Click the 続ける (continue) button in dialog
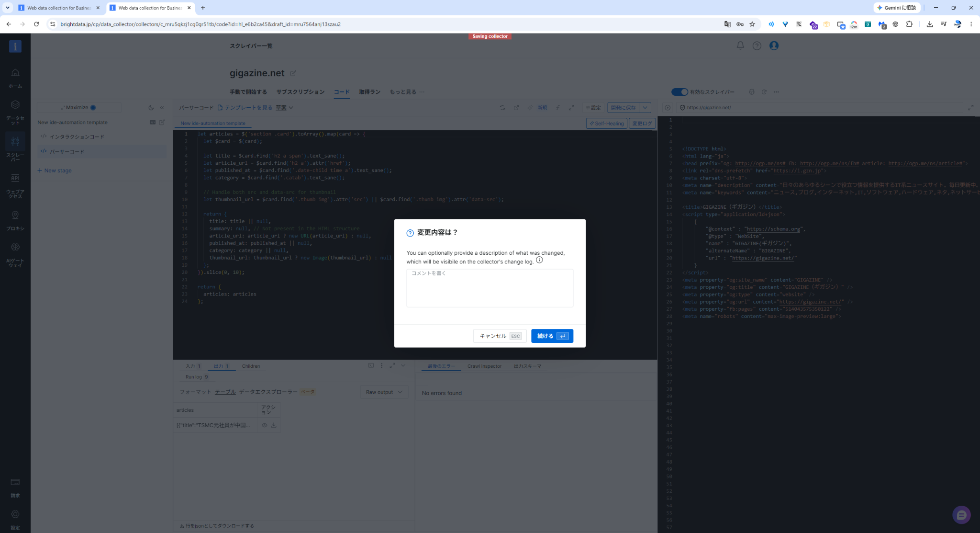 [x=552, y=336]
